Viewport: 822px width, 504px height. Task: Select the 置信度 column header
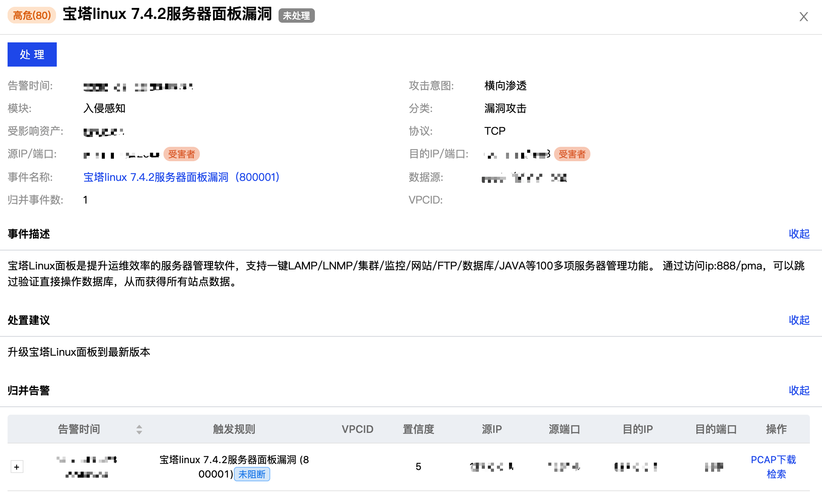pos(418,429)
